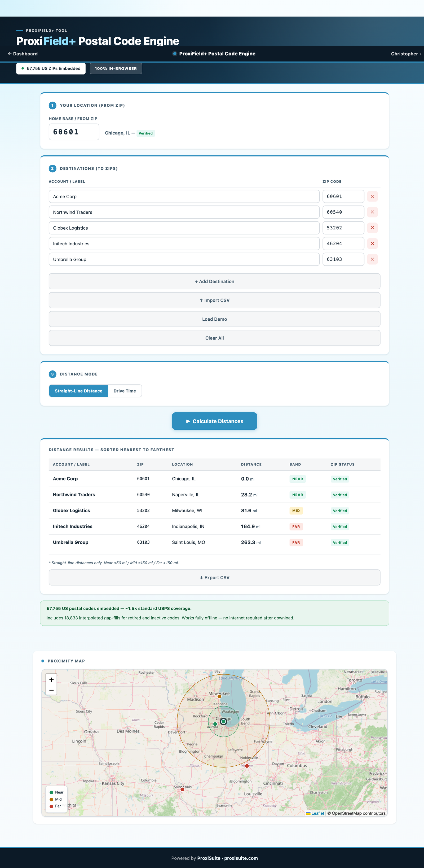The width and height of the screenshot is (424, 868).
Task: Click the Verified status for Initech Industries
Action: [x=340, y=527]
